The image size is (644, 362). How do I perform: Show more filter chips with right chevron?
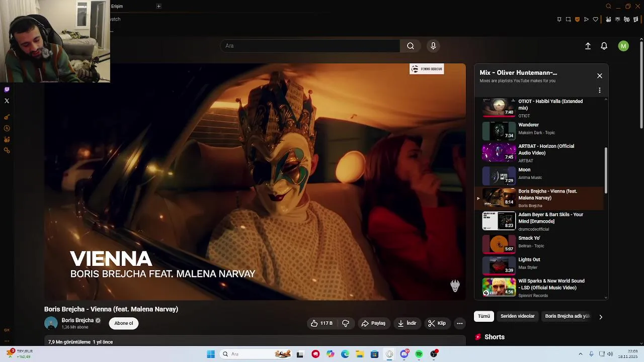pos(600,317)
